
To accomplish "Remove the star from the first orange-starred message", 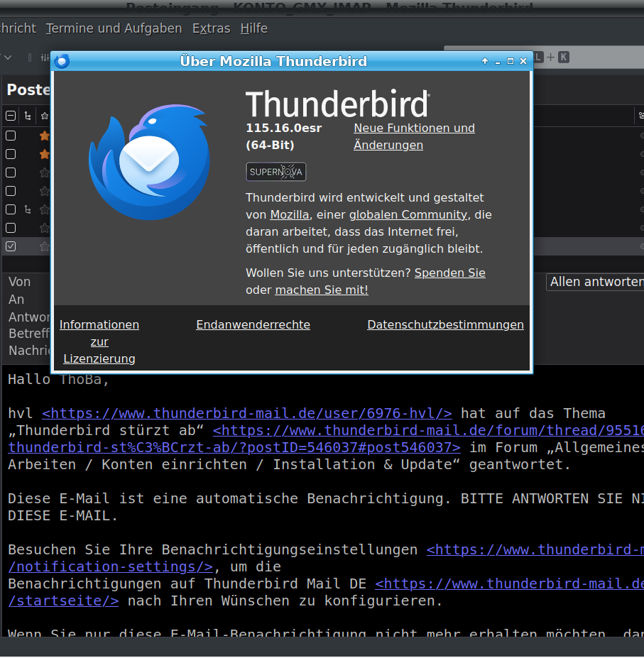I will pos(45,136).
